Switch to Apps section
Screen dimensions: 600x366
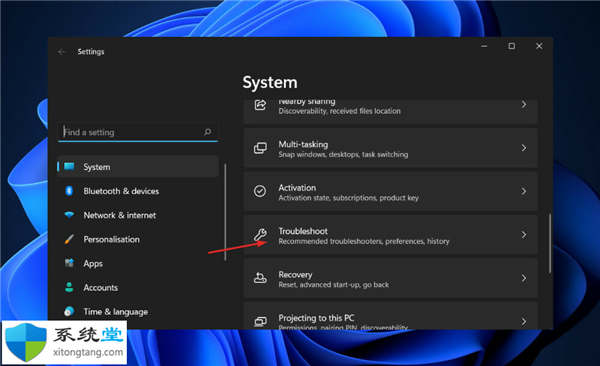coord(138,263)
